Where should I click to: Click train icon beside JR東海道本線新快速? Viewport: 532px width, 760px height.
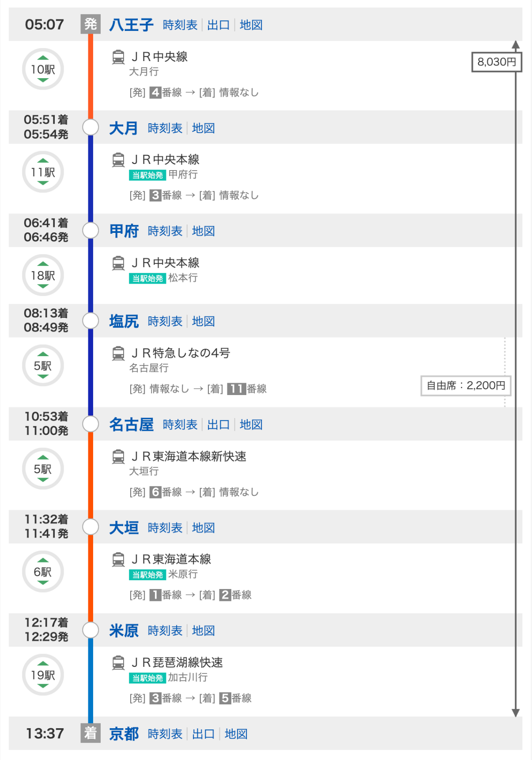click(118, 457)
